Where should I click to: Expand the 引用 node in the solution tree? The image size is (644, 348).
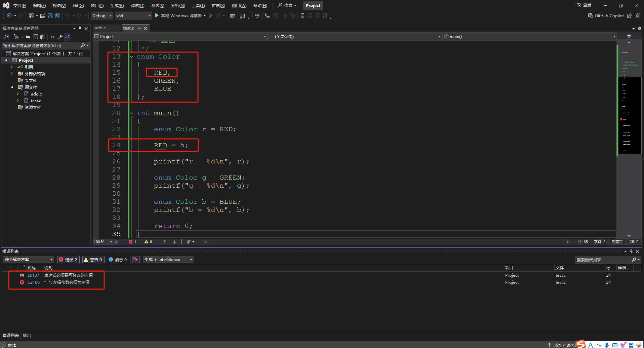[x=12, y=67]
